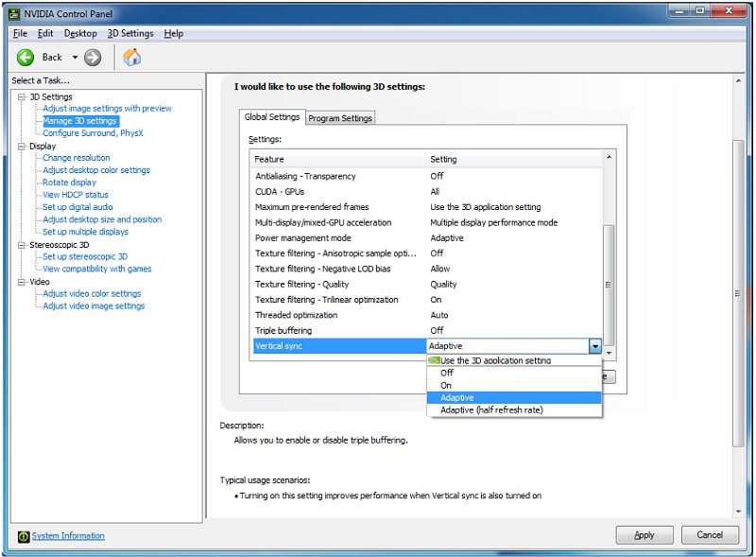This screenshot has height=557, width=756.
Task: Open Adjust image settings with preview
Action: pyautogui.click(x=107, y=109)
